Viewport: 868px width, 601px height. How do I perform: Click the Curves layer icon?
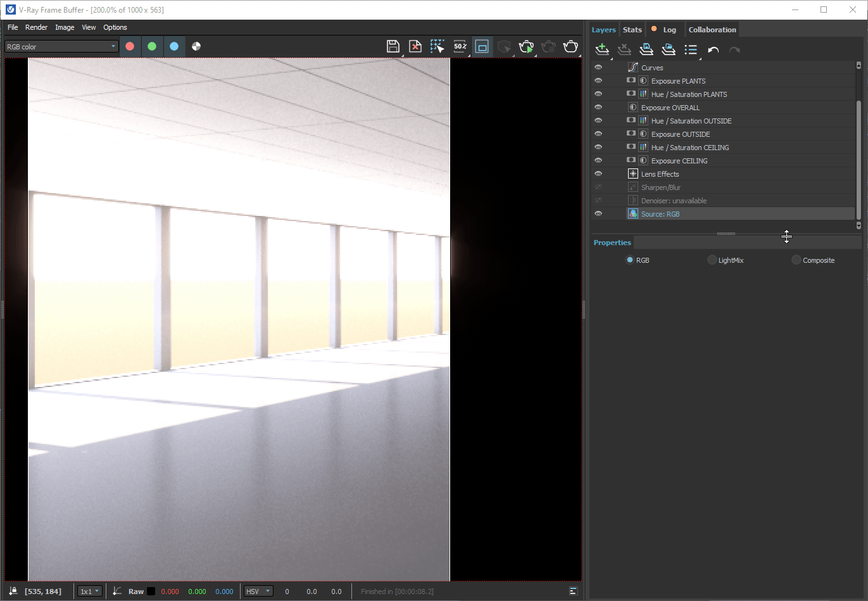pyautogui.click(x=632, y=67)
